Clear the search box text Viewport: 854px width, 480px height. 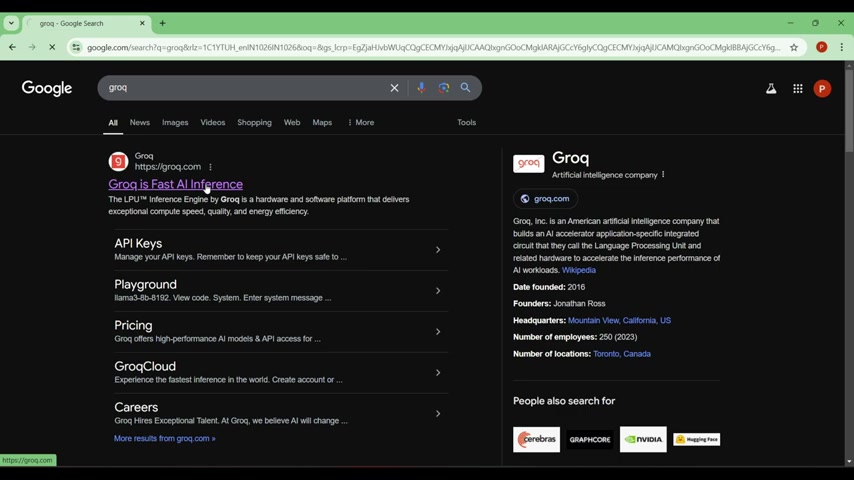[394, 88]
